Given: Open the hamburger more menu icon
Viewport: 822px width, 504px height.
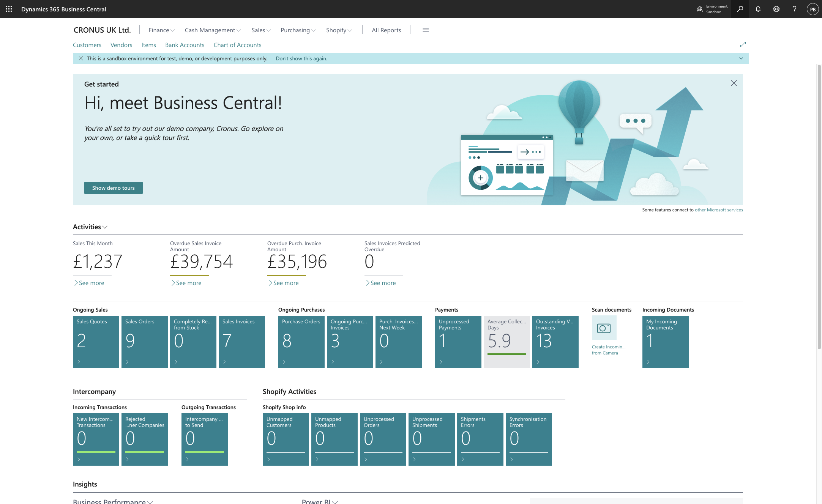Looking at the screenshot, I should (426, 30).
